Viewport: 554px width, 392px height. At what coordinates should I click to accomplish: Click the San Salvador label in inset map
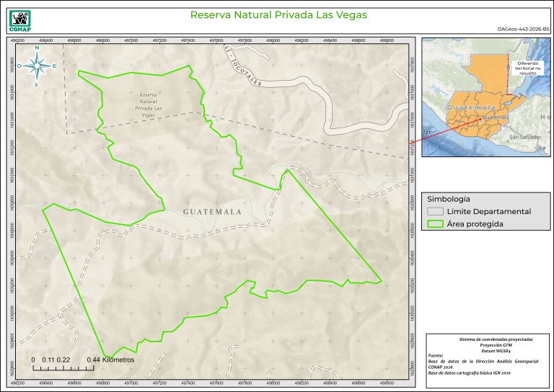(524, 137)
